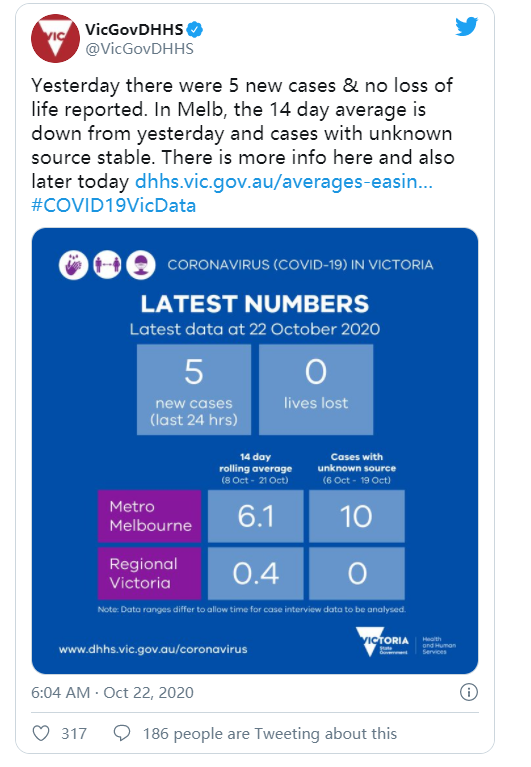The width and height of the screenshot is (531, 767).
Task: Like the tweet with heart icon
Action: pyautogui.click(x=41, y=733)
